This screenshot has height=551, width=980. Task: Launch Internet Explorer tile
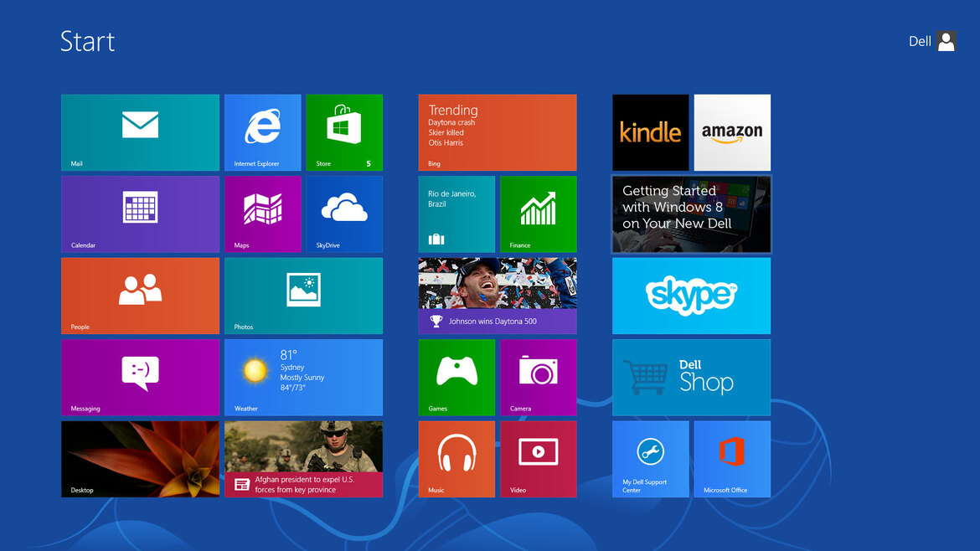[x=262, y=132]
